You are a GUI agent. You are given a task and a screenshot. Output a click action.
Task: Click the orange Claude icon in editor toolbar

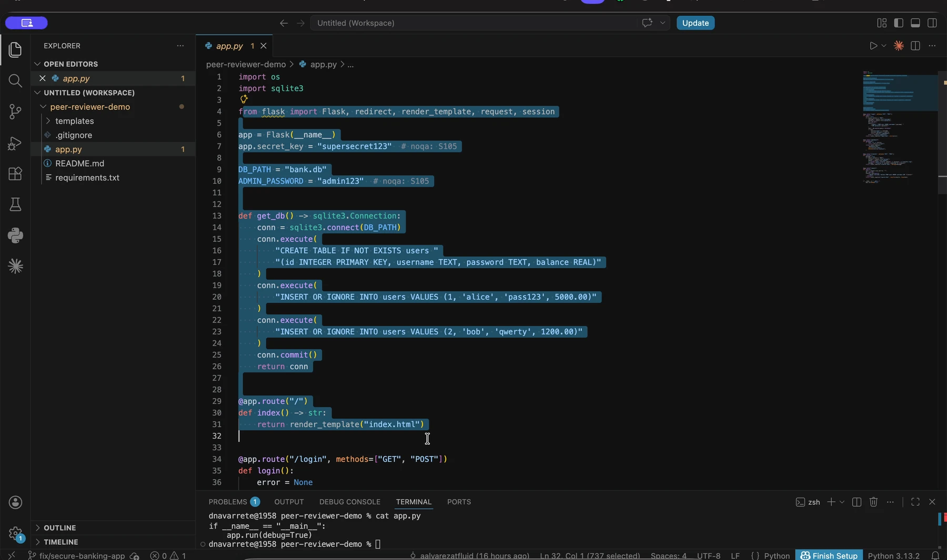pos(899,46)
